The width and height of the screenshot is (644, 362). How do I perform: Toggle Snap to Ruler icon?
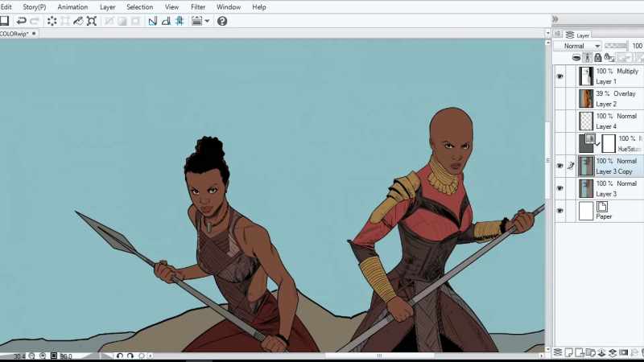[x=153, y=21]
